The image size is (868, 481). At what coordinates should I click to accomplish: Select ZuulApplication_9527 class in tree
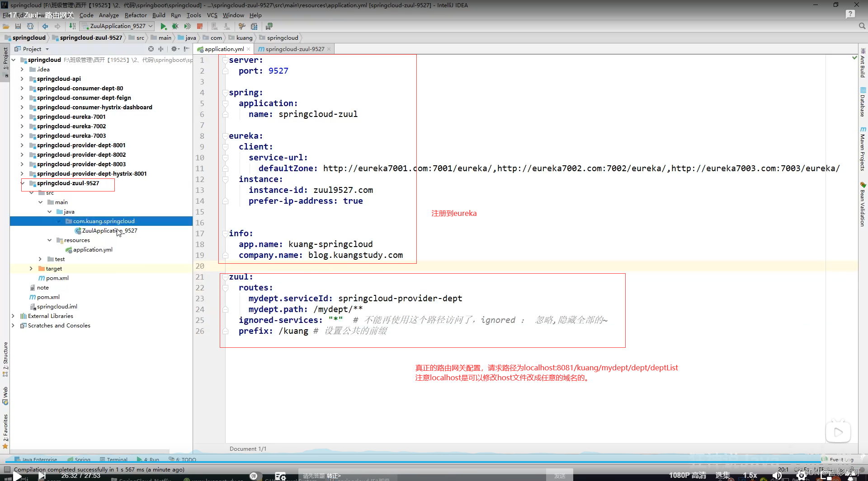106,230
